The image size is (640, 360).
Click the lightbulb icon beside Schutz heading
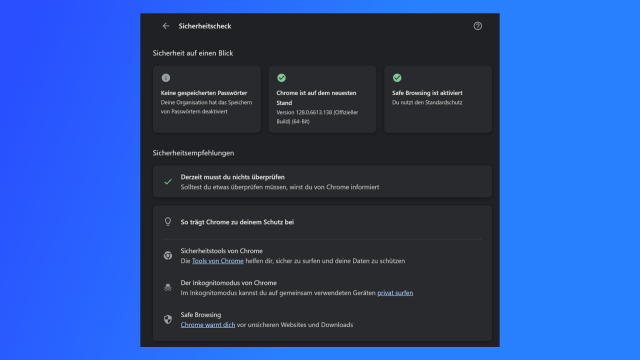(168, 222)
